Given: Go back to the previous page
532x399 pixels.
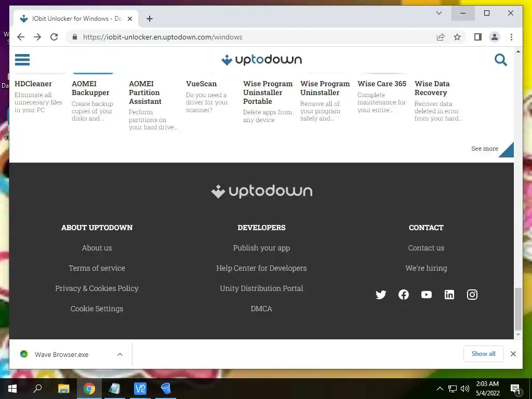Looking at the screenshot, I should coord(21,37).
